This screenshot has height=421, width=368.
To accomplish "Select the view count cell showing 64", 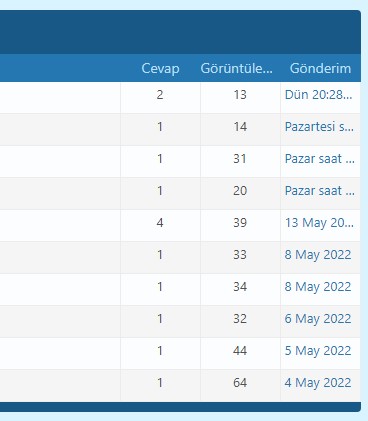I will [240, 386].
